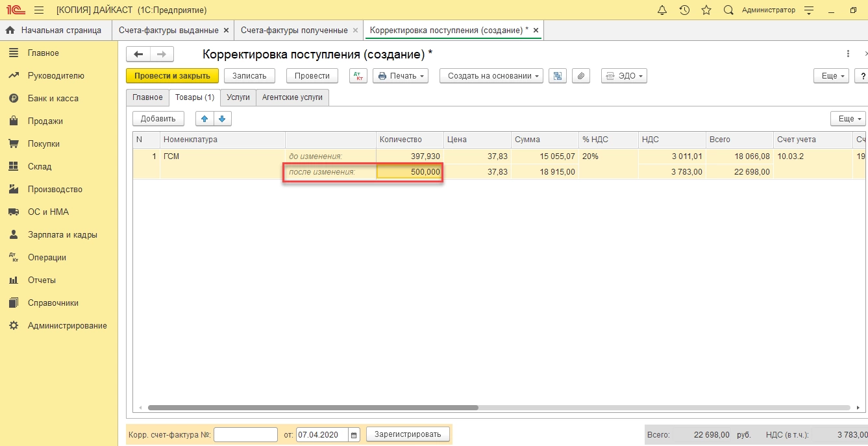Move row down with blue arrow
The width and height of the screenshot is (868, 446).
point(222,119)
